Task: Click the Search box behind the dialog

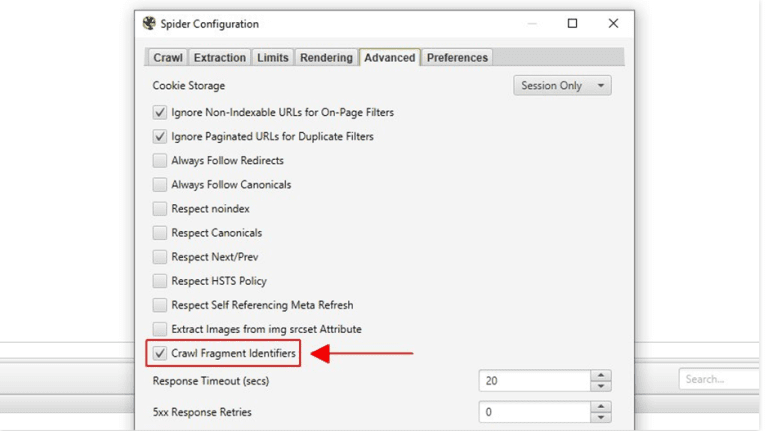Action: tap(719, 379)
